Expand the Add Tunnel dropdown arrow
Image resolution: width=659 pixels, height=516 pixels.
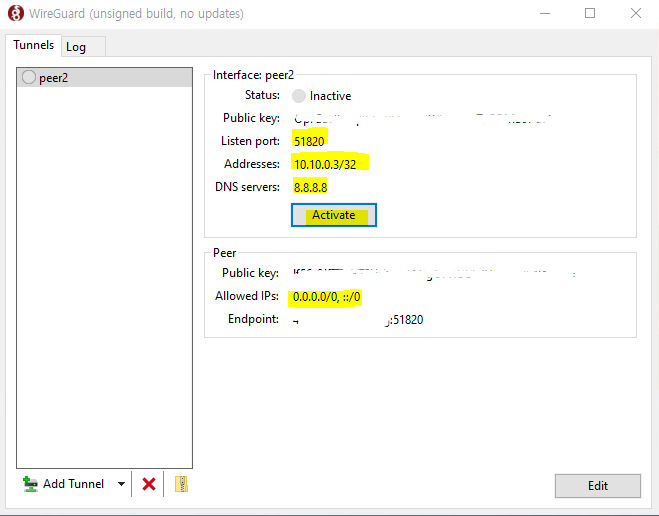(121, 484)
